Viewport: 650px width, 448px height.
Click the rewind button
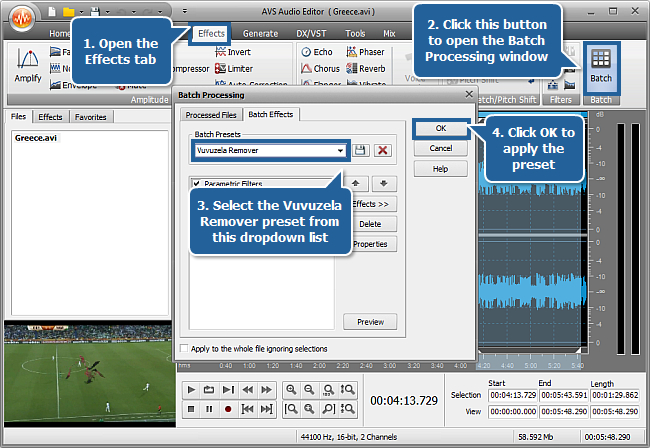[x=247, y=390]
